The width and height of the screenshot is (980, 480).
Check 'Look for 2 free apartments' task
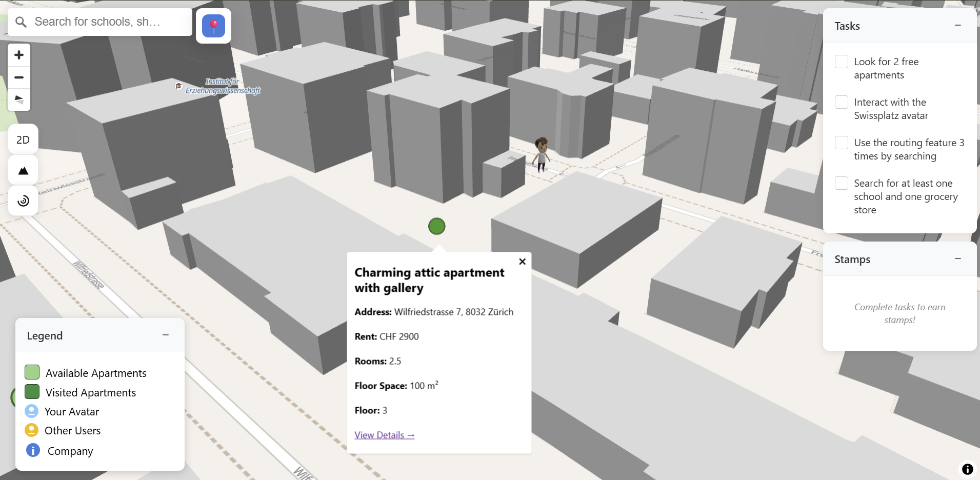(x=842, y=62)
